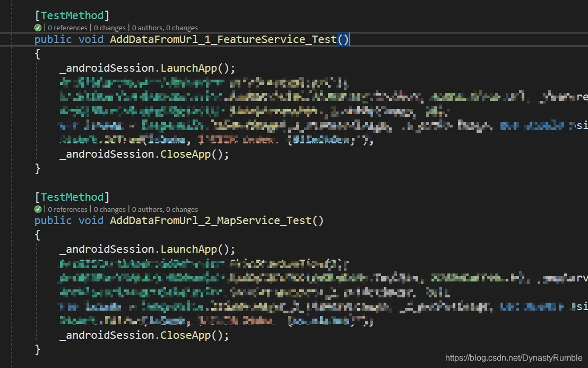Click CloseApp() call in MapService test

[x=192, y=335]
